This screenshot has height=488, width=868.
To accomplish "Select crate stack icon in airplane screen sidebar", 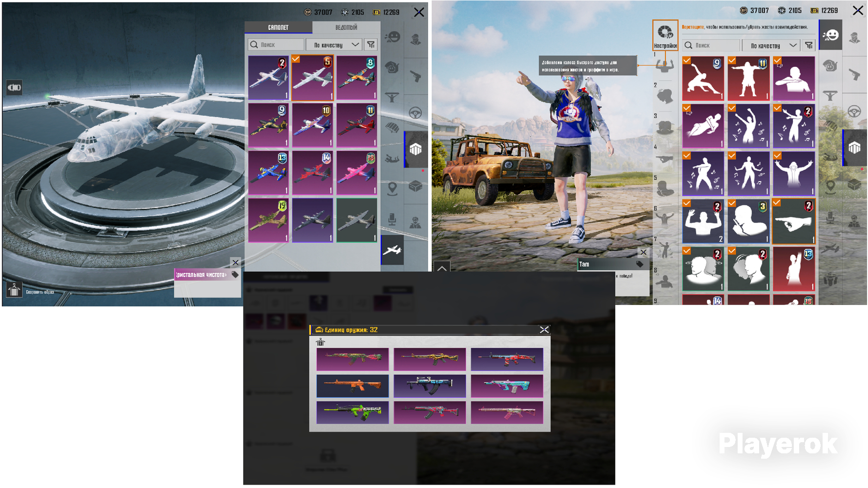I will (x=415, y=149).
